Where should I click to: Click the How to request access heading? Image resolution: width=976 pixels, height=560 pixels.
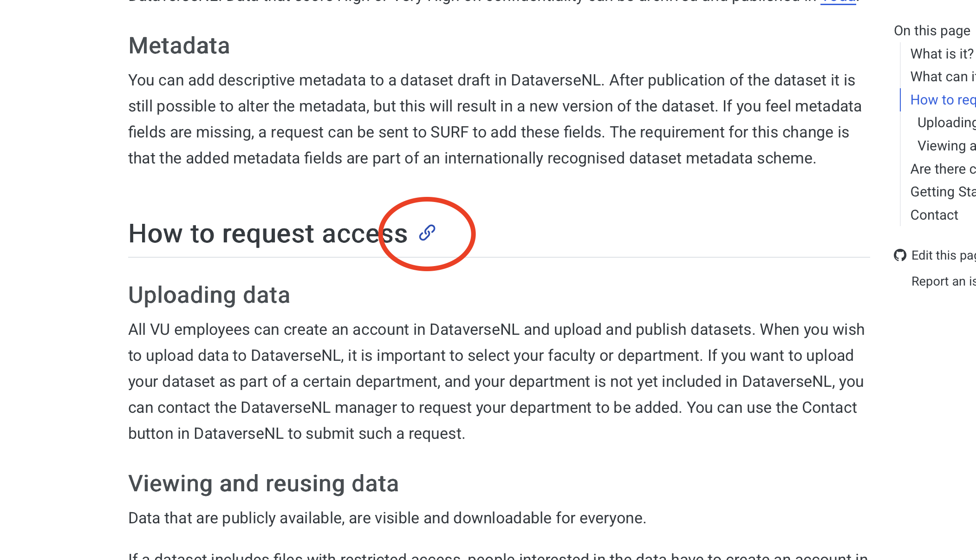coord(268,234)
